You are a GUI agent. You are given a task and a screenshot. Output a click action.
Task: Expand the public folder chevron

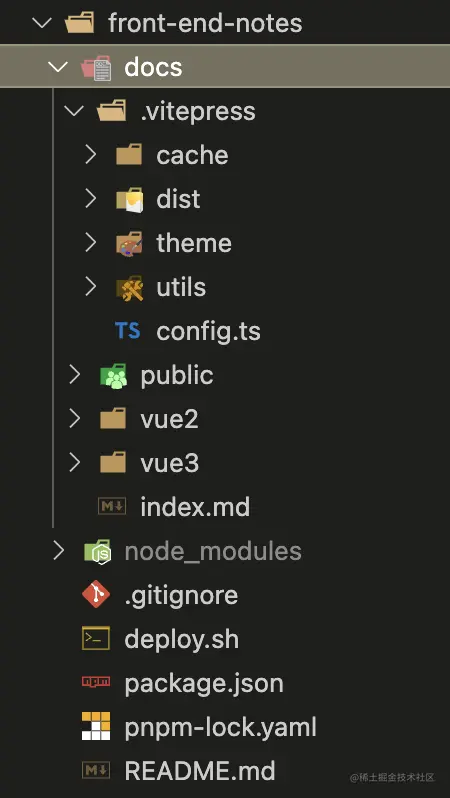74,375
